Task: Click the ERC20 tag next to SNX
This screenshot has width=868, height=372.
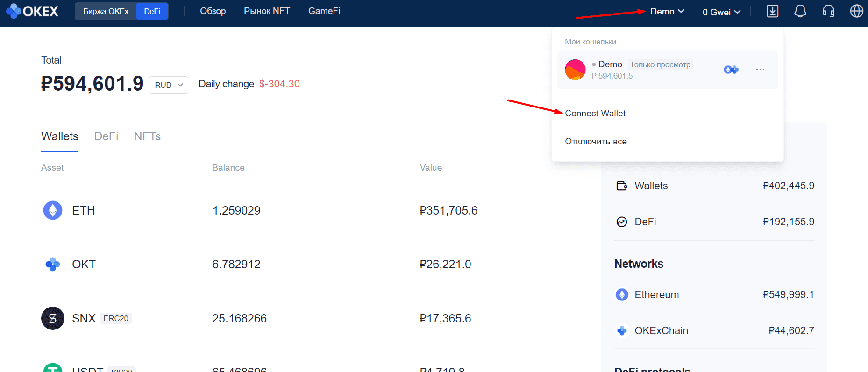Action: [116, 318]
